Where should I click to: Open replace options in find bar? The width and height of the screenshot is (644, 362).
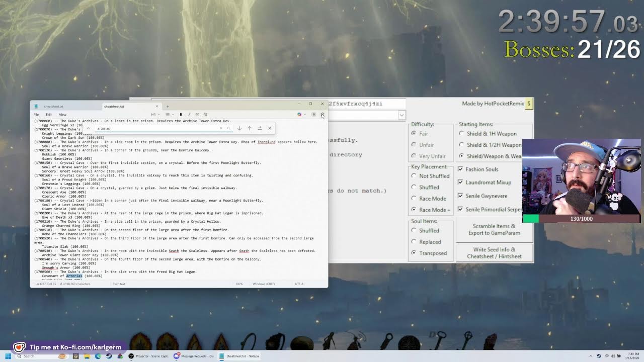coord(260,128)
